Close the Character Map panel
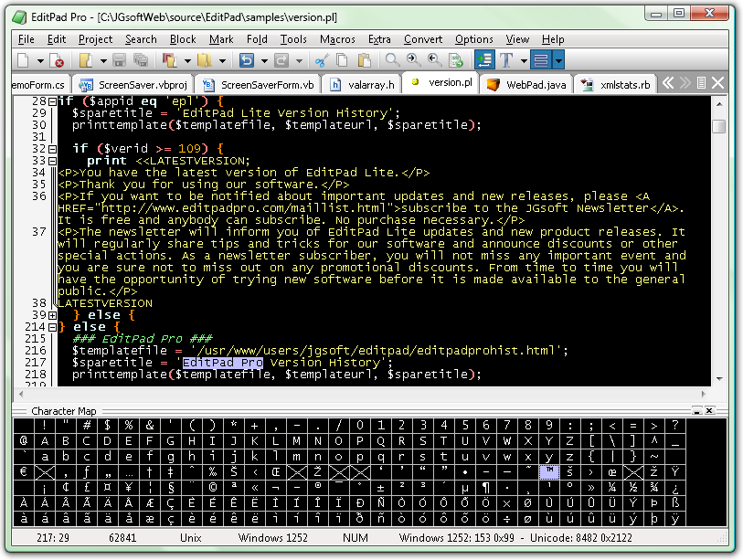 709,410
